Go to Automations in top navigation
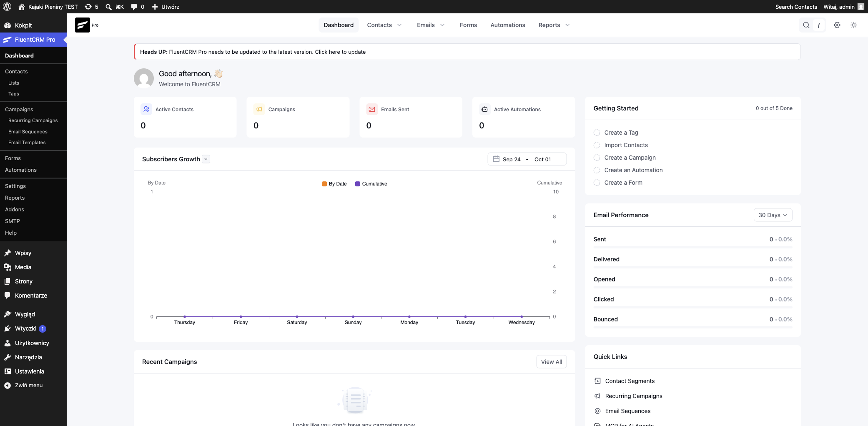The image size is (868, 426). coord(508,25)
